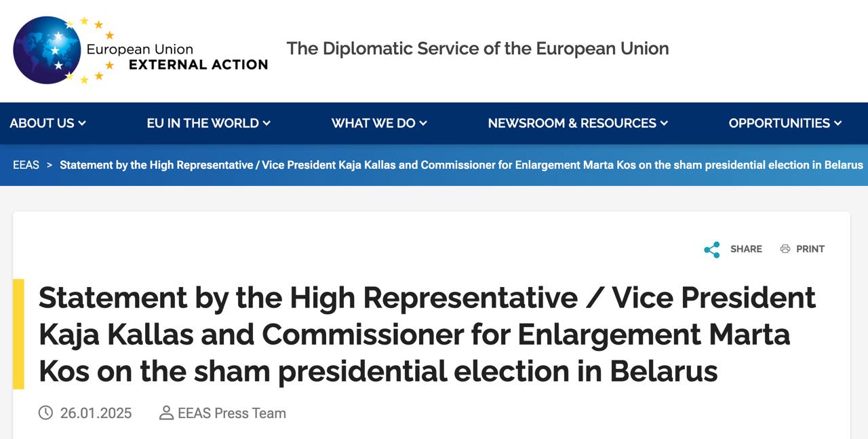Expand the Opportunities chevron

click(838, 123)
